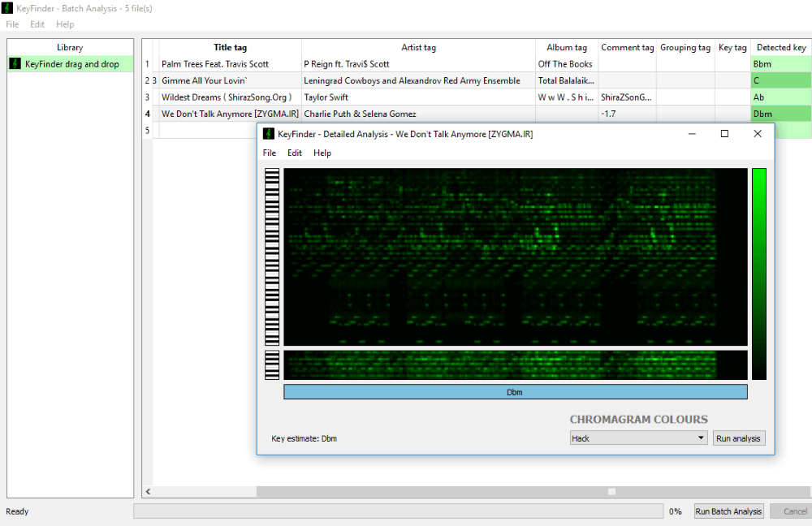812x526 pixels.
Task: Open File menu in Detailed Analysis window
Action: click(270, 153)
